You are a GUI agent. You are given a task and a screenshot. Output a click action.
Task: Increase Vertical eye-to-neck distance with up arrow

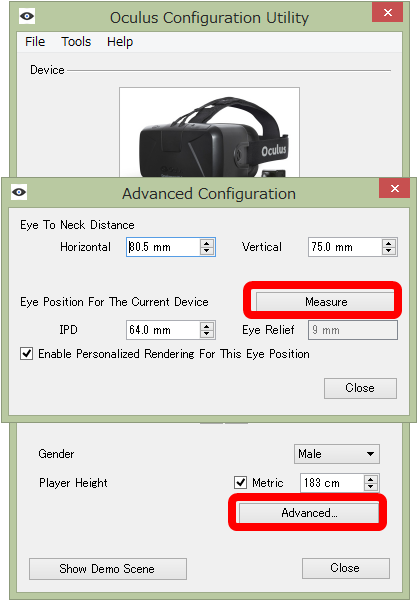[x=388, y=243]
